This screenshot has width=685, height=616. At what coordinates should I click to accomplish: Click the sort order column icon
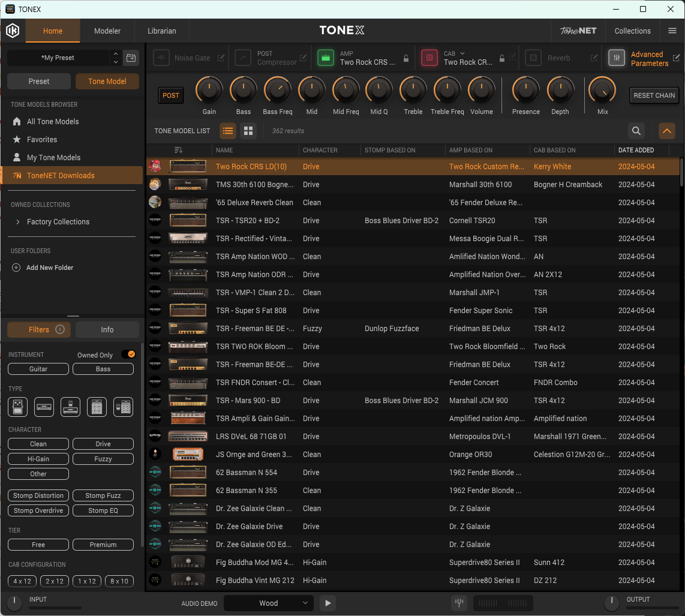[178, 150]
